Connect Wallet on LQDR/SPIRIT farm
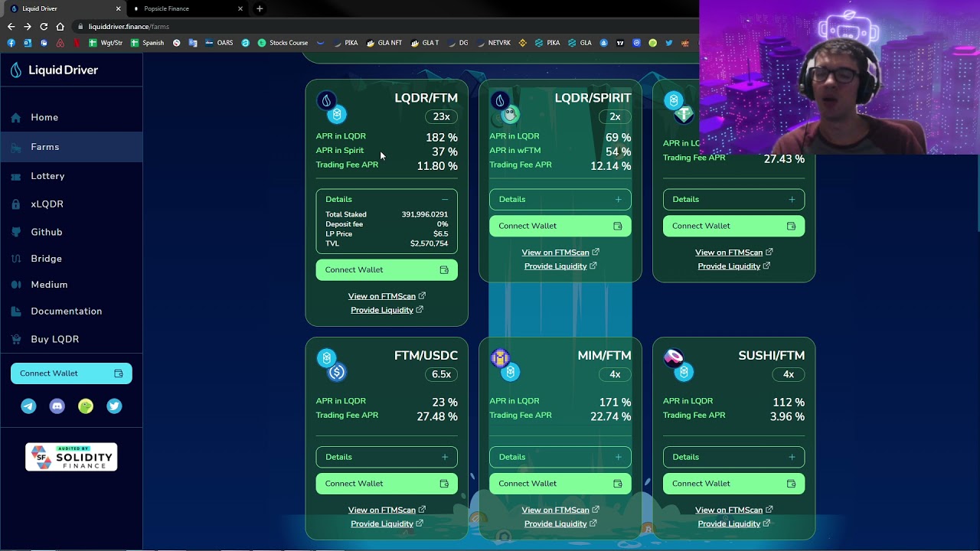Image resolution: width=980 pixels, height=551 pixels. pyautogui.click(x=560, y=226)
